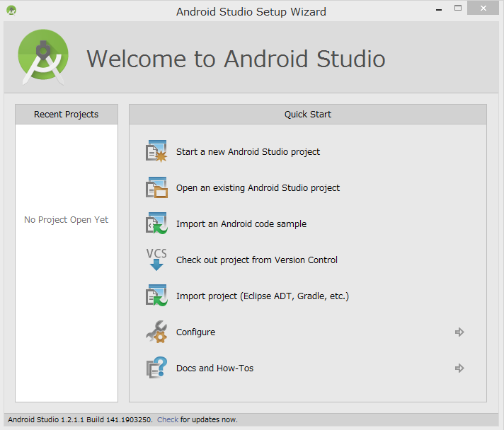Open an existing Android Studio project
The height and width of the screenshot is (430, 504).
pyautogui.click(x=258, y=187)
